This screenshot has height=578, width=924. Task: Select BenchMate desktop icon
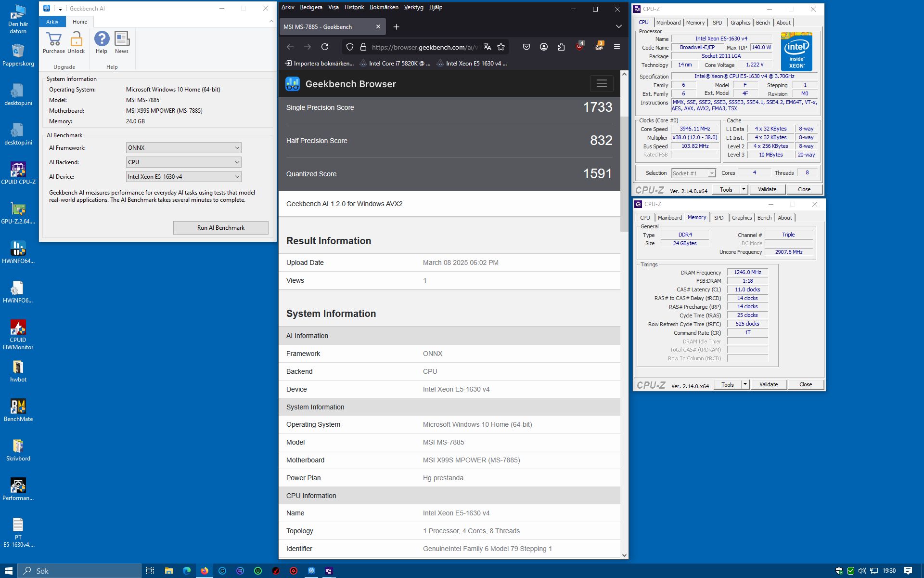18,410
